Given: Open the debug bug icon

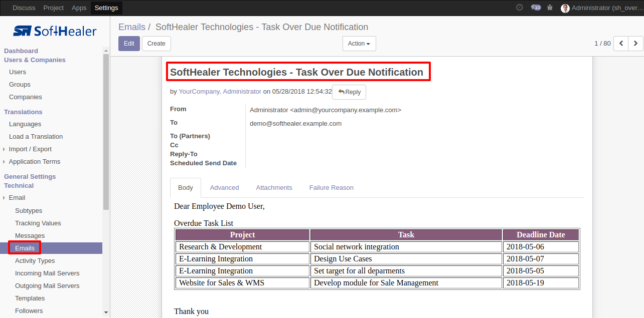Looking at the screenshot, I should (550, 8).
